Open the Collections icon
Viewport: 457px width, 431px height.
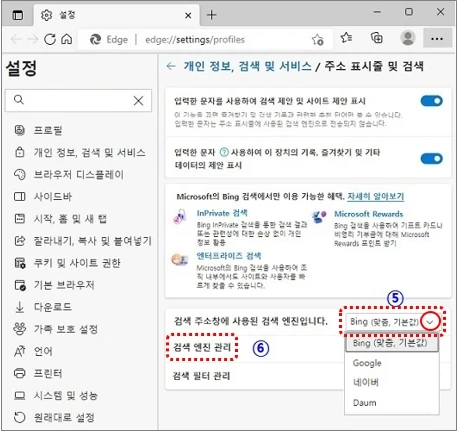(377, 38)
